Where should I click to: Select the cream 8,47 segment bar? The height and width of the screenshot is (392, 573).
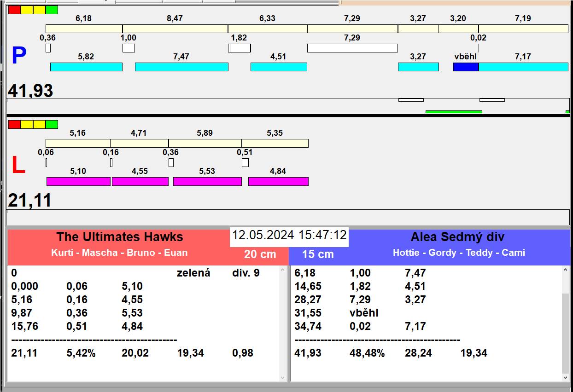pyautogui.click(x=175, y=29)
